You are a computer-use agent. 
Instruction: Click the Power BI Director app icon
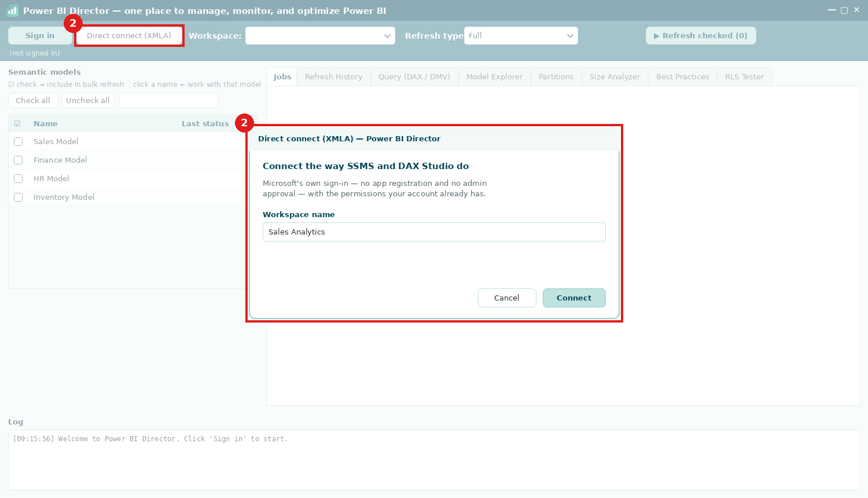(x=12, y=10)
